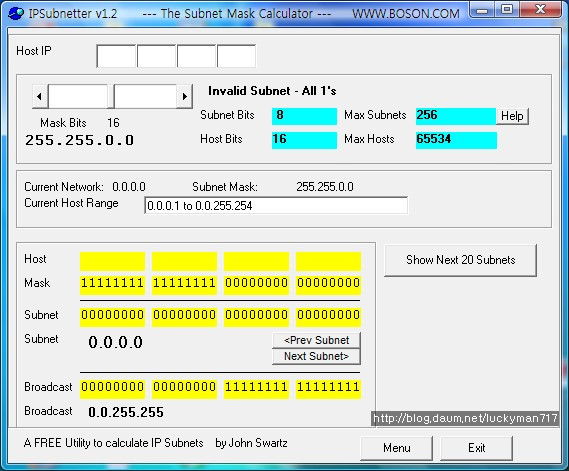Image resolution: width=569 pixels, height=471 pixels.
Task: Close the IPSubnetter window
Action: coord(541,9)
